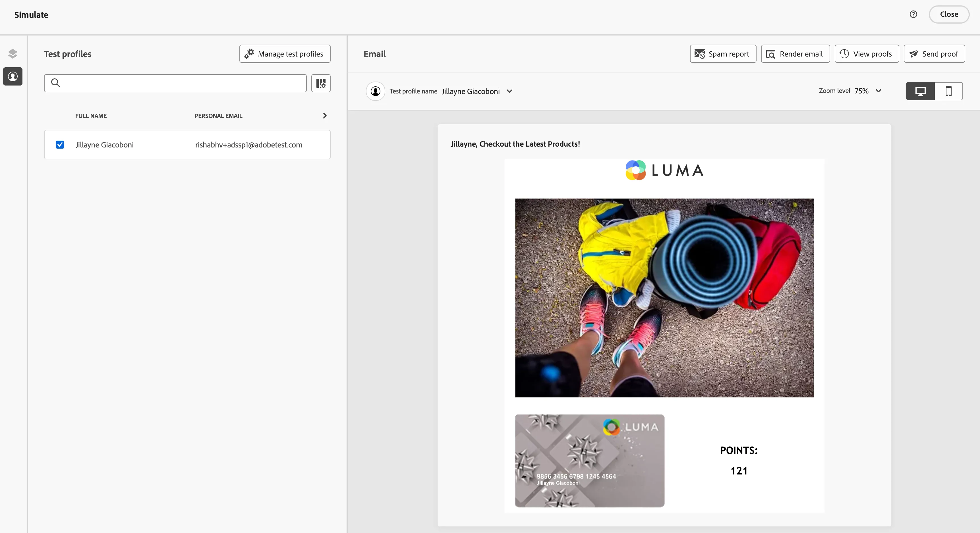Click the PERSONAL EMAIL column header
Screen dimensions: 980x533
(218, 116)
